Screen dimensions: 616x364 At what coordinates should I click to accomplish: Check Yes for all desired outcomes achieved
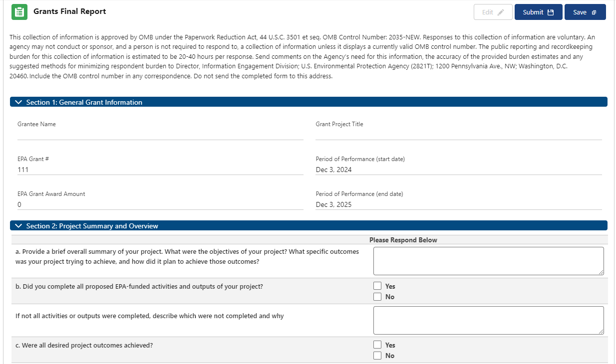pyautogui.click(x=378, y=345)
